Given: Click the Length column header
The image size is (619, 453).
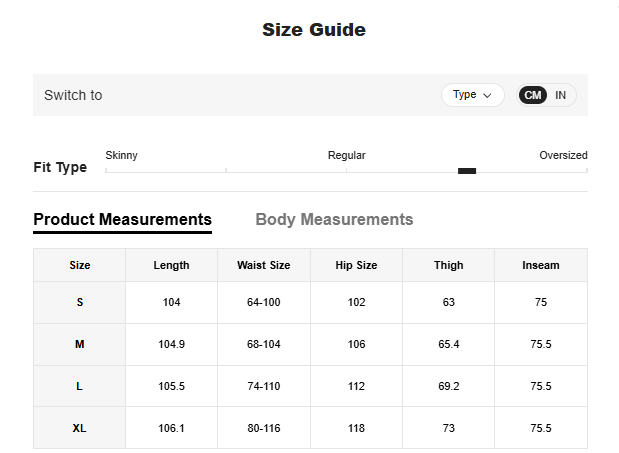Looking at the screenshot, I should [171, 265].
